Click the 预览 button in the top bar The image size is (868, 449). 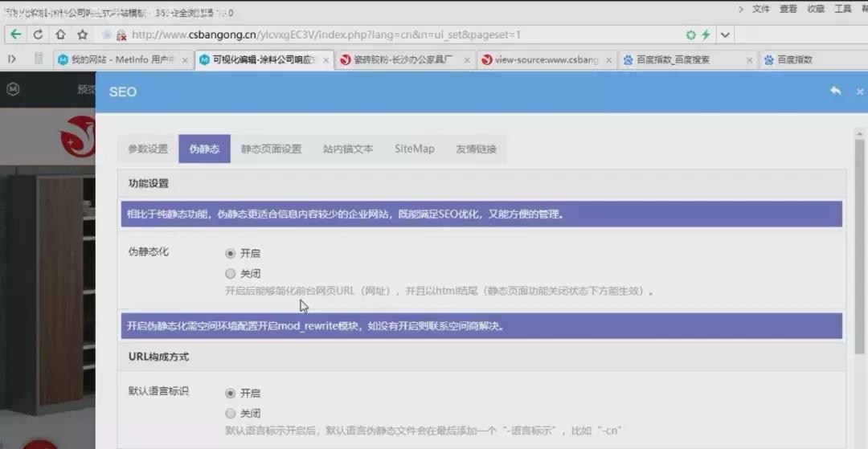[x=86, y=89]
